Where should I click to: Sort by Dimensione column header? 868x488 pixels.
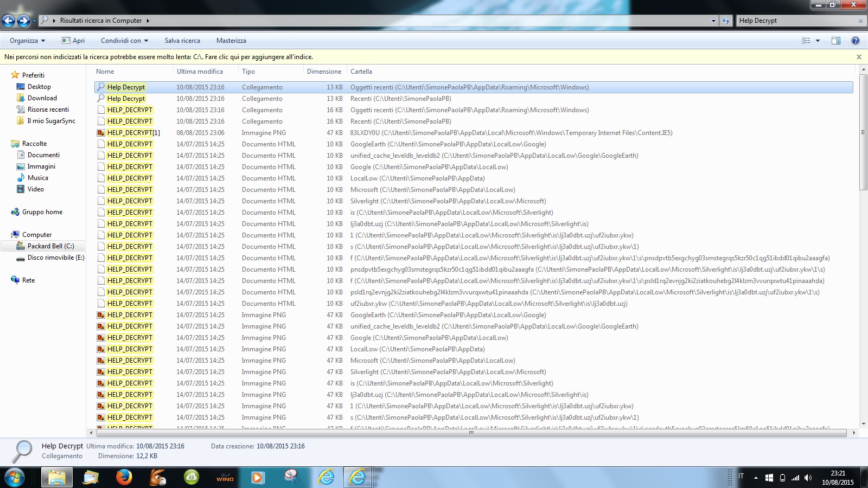[x=325, y=72]
